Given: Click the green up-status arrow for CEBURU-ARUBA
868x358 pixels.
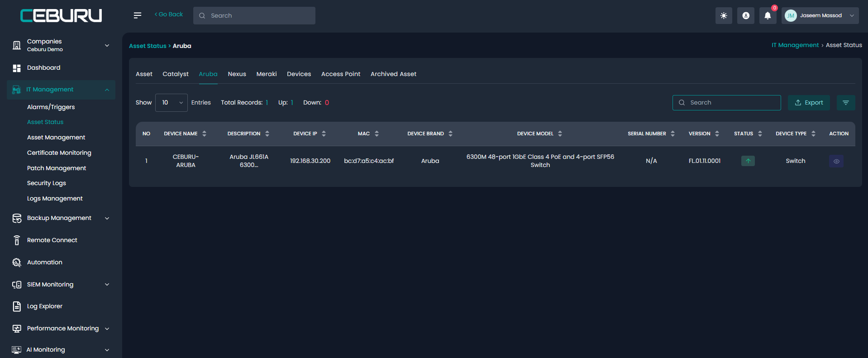Looking at the screenshot, I should click(x=748, y=161).
